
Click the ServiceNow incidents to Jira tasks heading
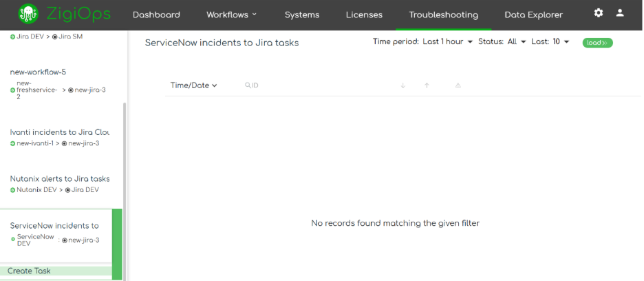(x=222, y=43)
